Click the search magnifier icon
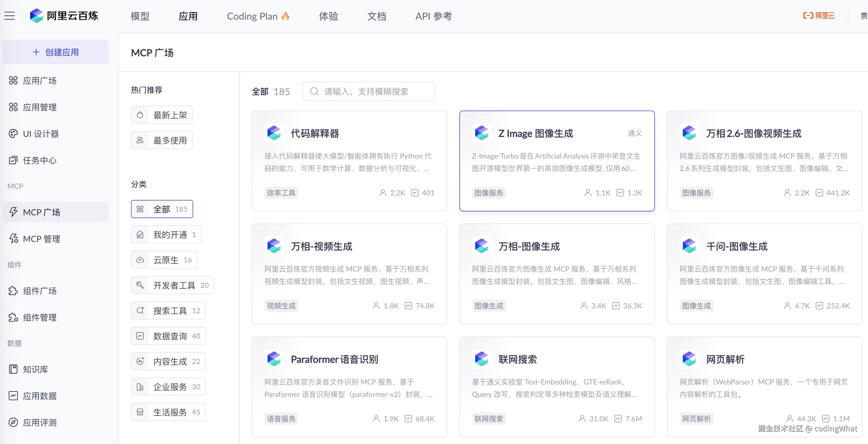 click(314, 91)
